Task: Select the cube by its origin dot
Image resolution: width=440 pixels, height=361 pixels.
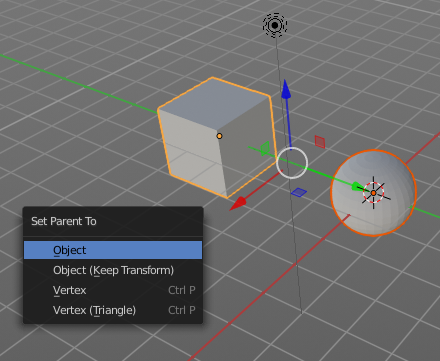Action: [219, 136]
